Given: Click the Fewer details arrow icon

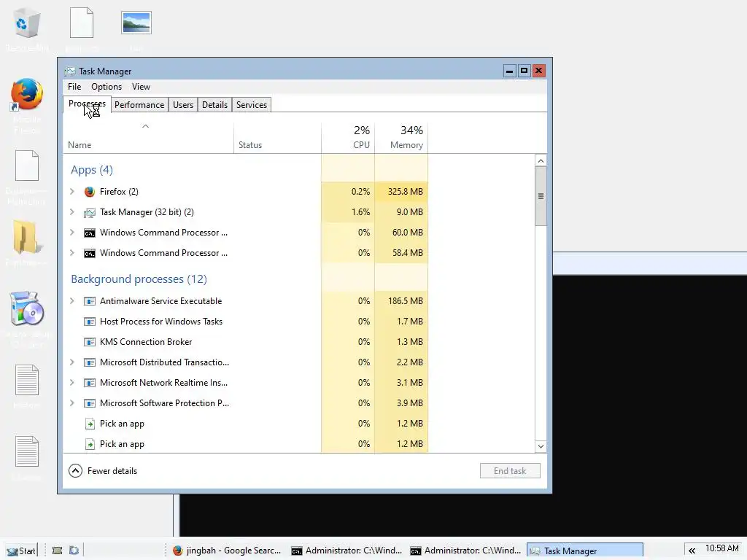Looking at the screenshot, I should [x=75, y=471].
